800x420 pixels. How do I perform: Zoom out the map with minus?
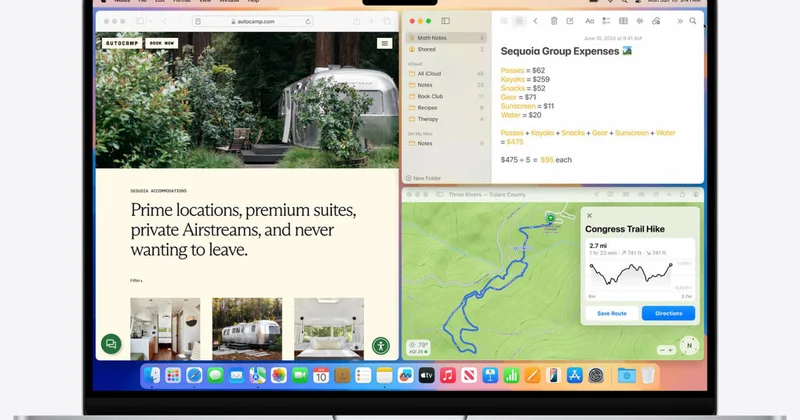pyautogui.click(x=662, y=350)
